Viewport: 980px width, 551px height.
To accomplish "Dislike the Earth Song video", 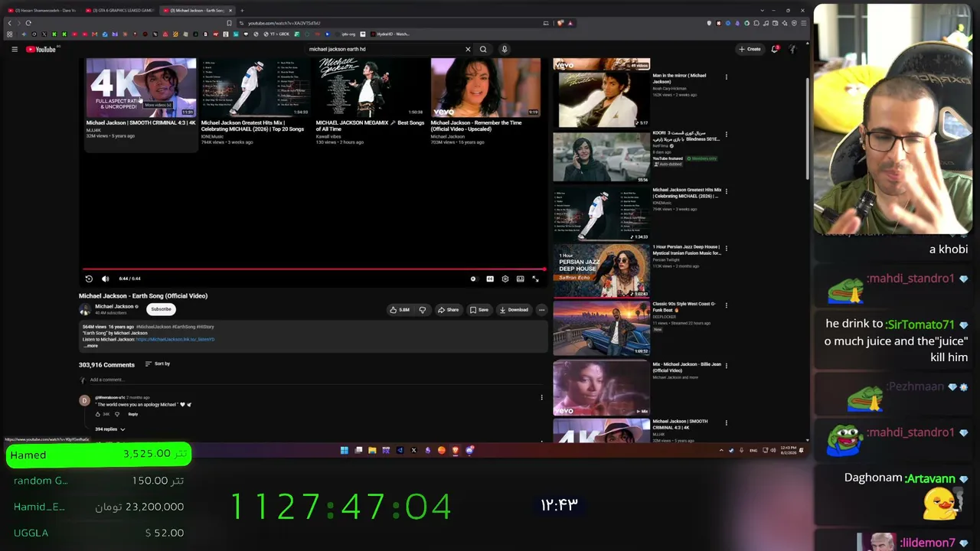I will 422,310.
